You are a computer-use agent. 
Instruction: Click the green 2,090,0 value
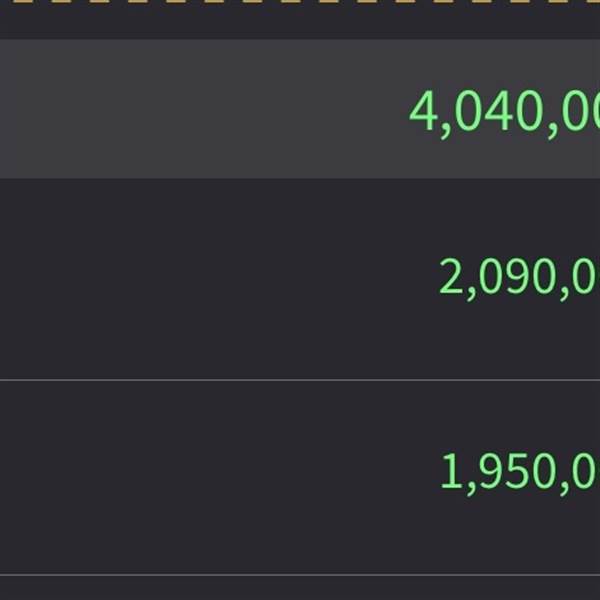coord(519,277)
